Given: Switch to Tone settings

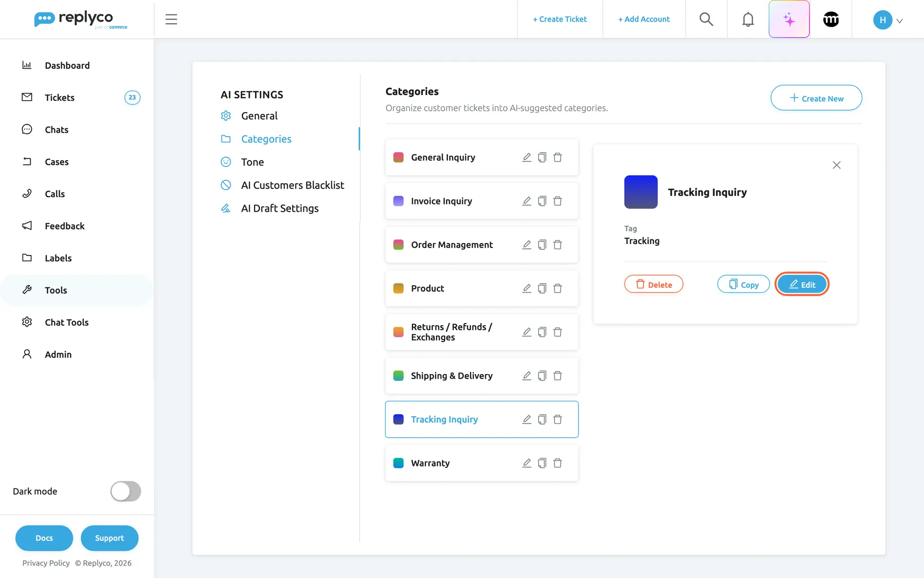Looking at the screenshot, I should (x=252, y=162).
